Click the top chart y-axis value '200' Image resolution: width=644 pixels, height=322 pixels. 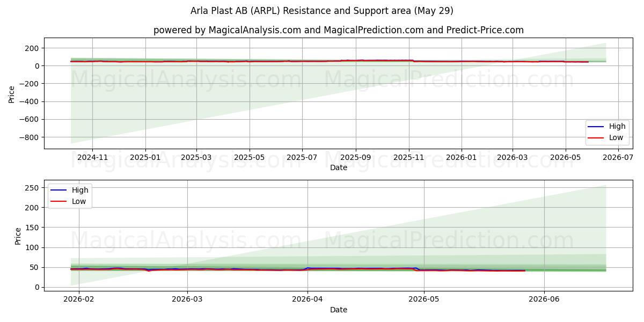[32, 48]
